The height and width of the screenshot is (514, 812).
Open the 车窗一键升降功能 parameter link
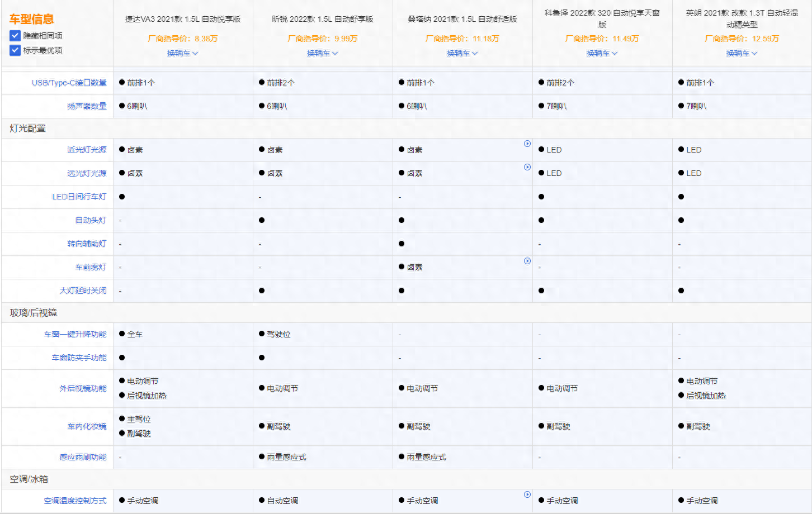[75, 334]
